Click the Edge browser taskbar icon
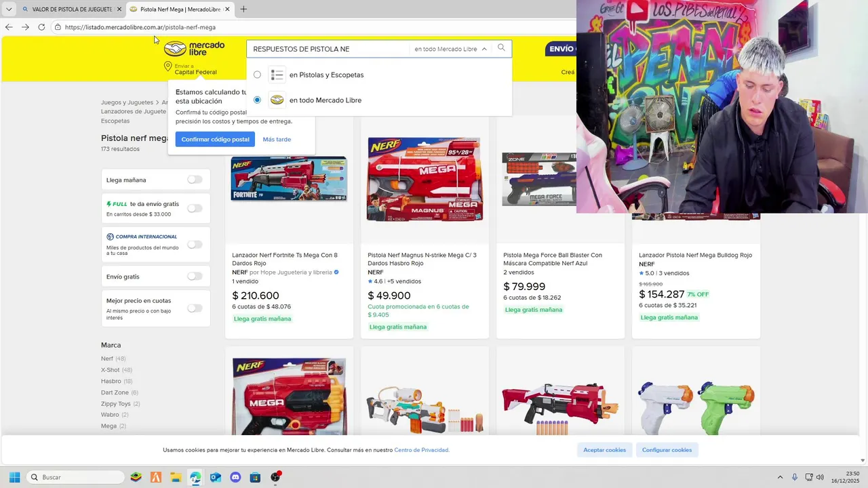 click(x=195, y=477)
